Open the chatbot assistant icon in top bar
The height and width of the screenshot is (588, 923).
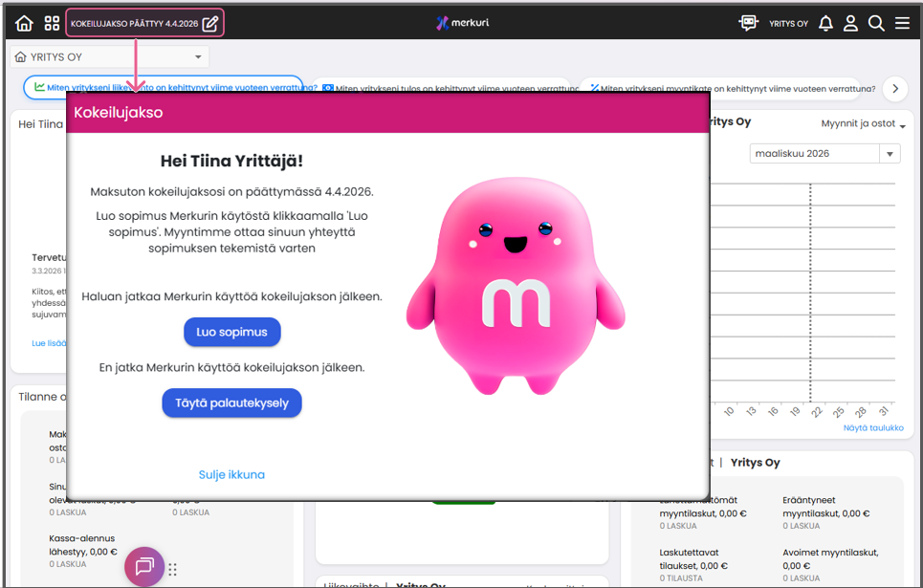click(748, 23)
